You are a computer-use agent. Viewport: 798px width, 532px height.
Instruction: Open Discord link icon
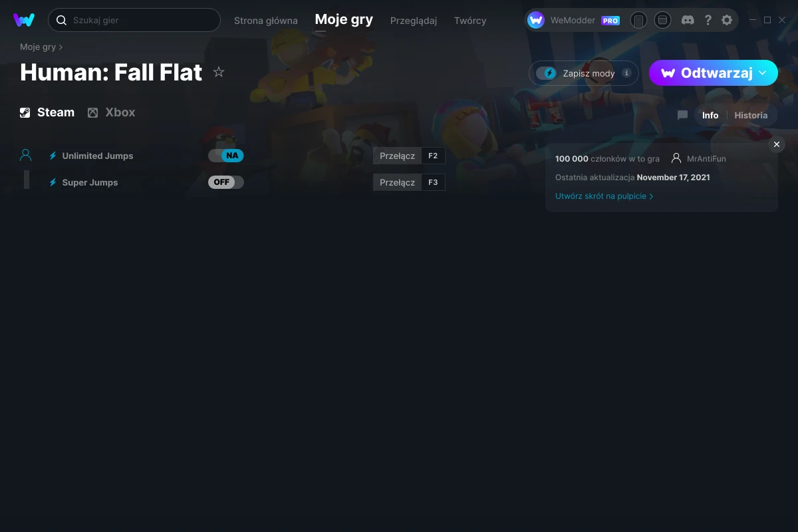click(688, 20)
